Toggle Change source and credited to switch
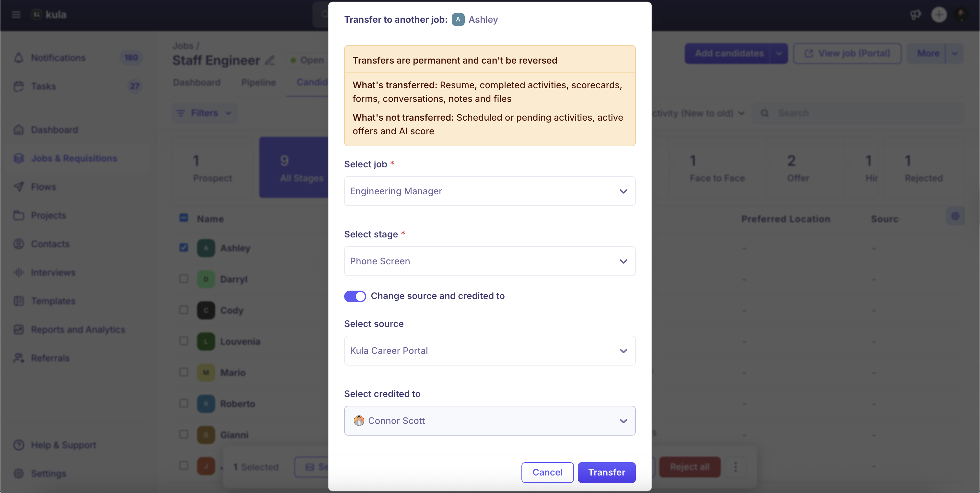 355,296
